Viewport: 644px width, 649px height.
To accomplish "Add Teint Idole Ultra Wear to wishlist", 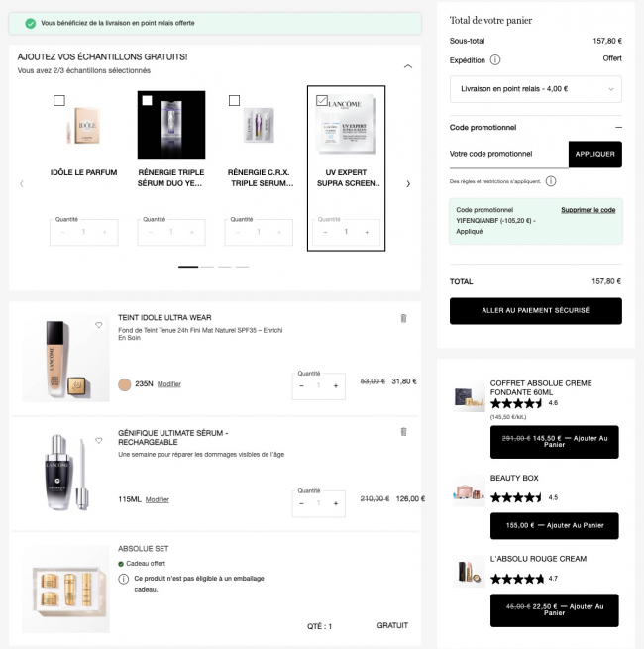I will click(99, 325).
